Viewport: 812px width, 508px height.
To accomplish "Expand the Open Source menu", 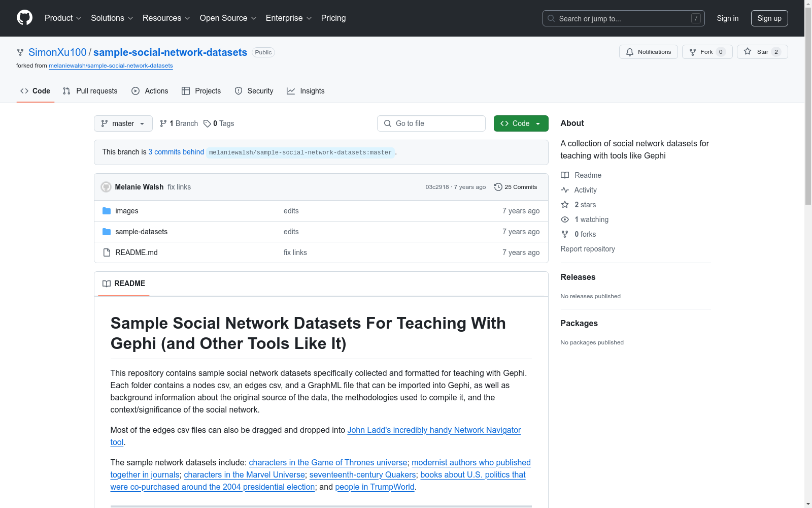I will [228, 18].
